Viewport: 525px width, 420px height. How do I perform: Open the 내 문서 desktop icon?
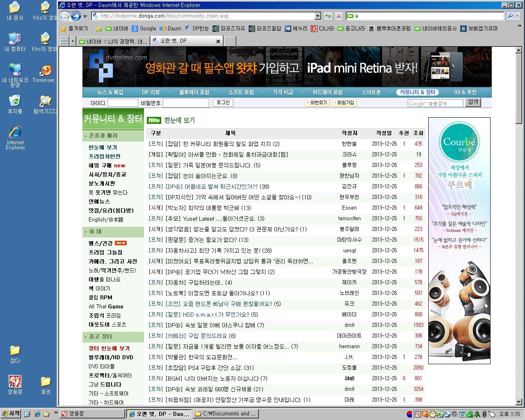[15, 11]
